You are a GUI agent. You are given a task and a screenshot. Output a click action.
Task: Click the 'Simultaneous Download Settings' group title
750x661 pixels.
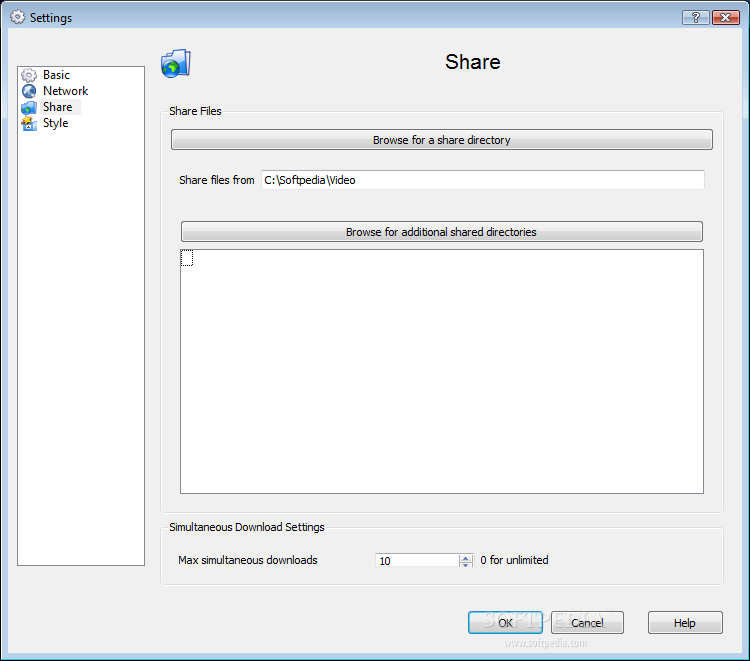[x=247, y=527]
